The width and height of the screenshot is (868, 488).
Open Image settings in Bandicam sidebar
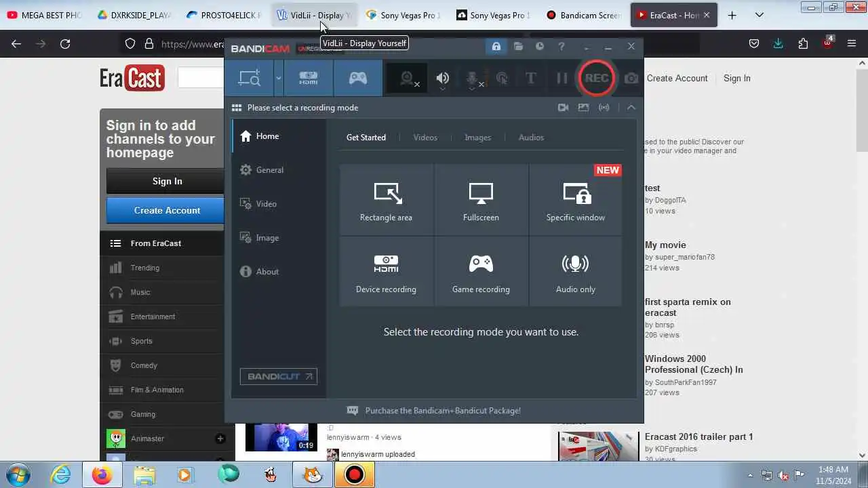click(x=279, y=238)
